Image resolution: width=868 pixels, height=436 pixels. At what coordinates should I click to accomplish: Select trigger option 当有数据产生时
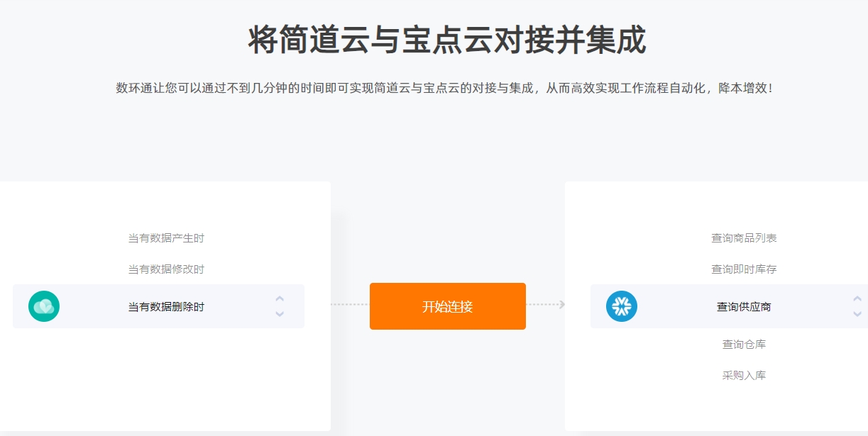pos(166,238)
